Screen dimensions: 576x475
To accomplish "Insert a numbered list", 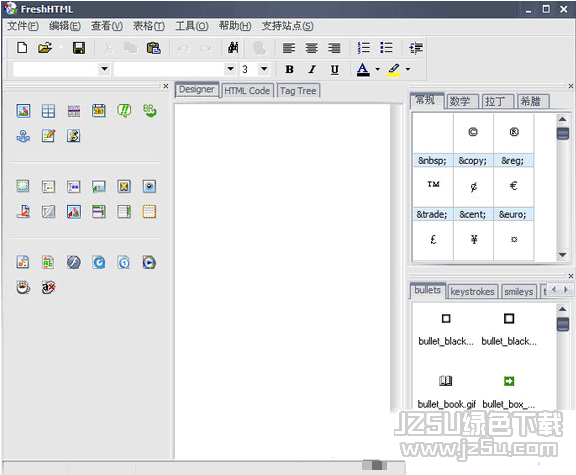I will click(364, 48).
